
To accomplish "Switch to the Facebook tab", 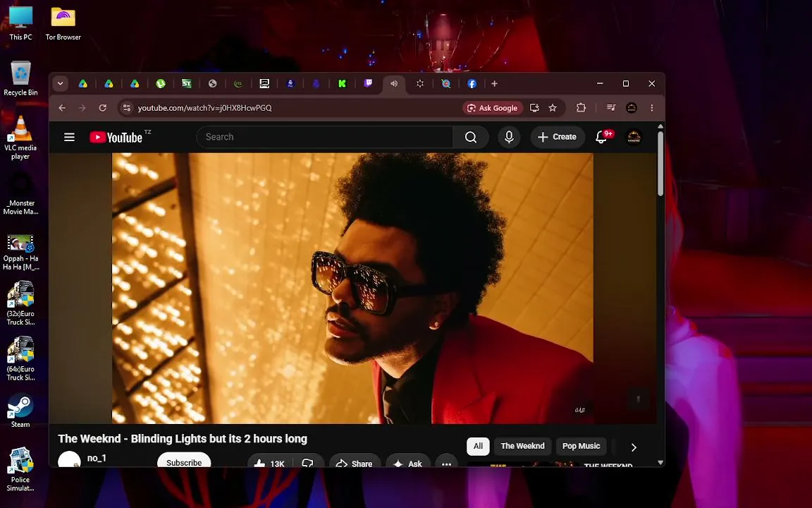I will point(472,83).
